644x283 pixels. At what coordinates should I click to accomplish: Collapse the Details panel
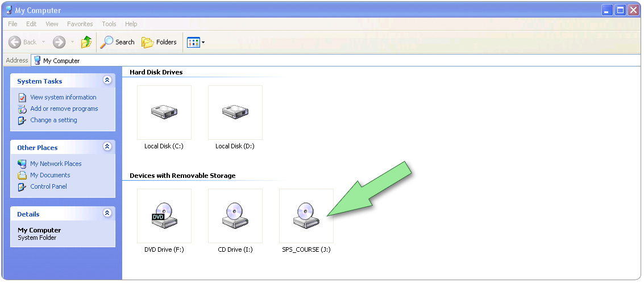point(107,213)
